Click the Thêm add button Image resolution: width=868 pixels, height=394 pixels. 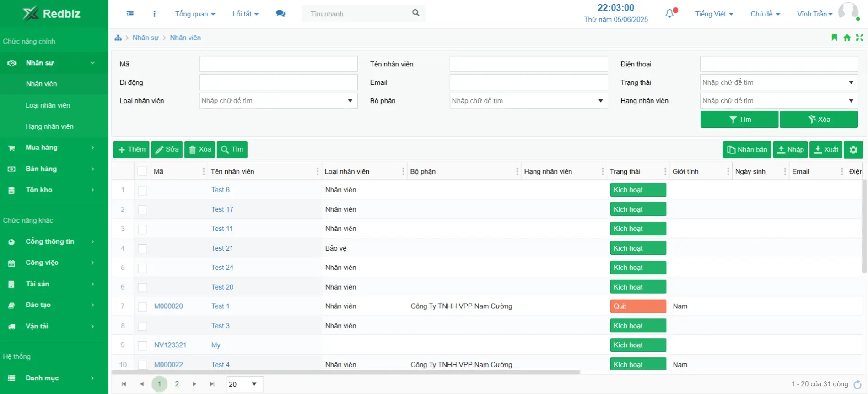click(131, 149)
